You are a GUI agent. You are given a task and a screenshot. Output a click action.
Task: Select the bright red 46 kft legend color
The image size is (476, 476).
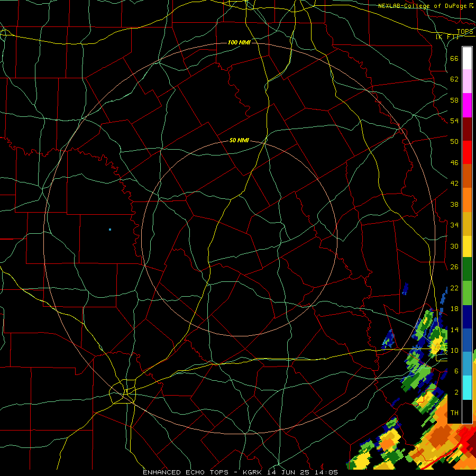[467, 152]
